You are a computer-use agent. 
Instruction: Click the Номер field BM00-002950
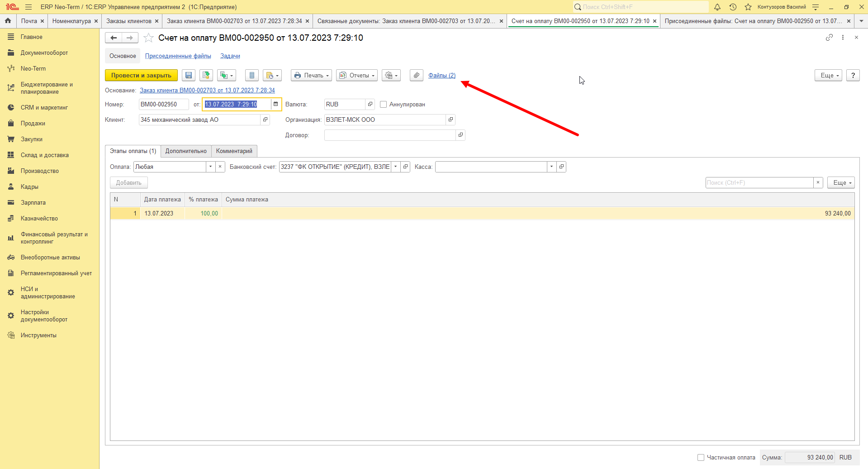pos(164,104)
